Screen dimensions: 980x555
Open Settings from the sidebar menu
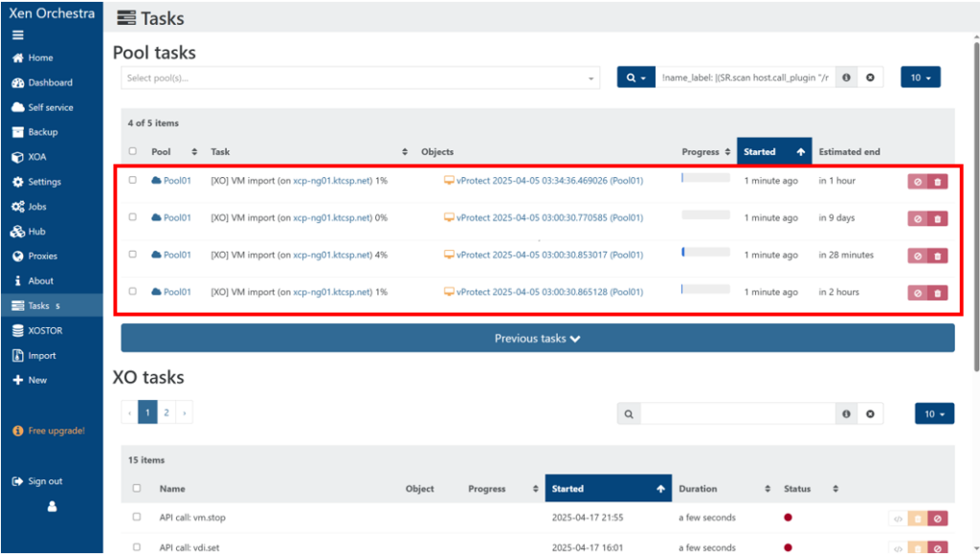tap(44, 182)
